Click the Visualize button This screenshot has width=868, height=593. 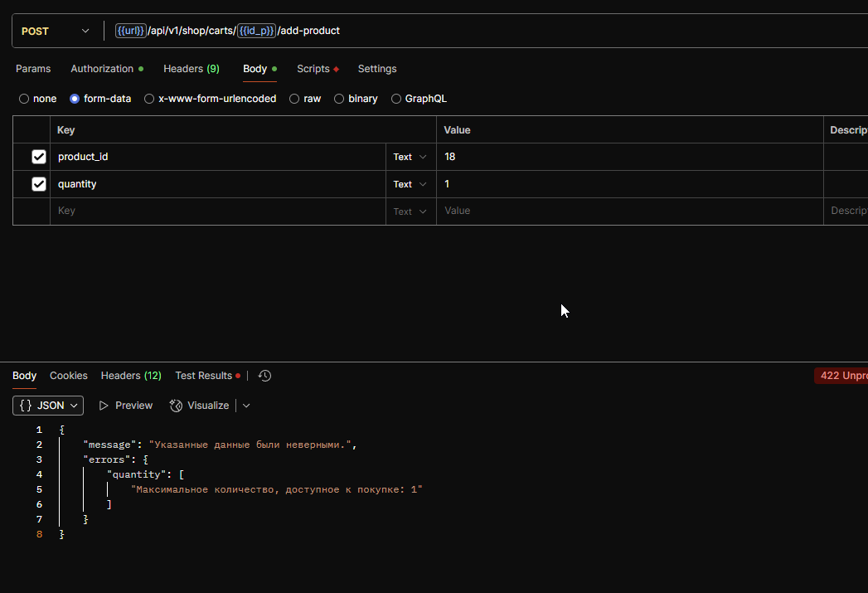click(199, 406)
